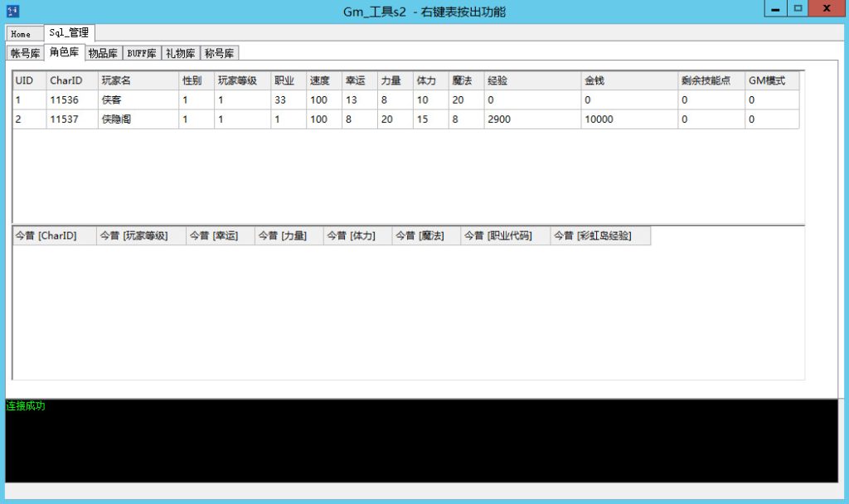Switch to the Home tab
The height and width of the screenshot is (504, 849).
point(22,34)
